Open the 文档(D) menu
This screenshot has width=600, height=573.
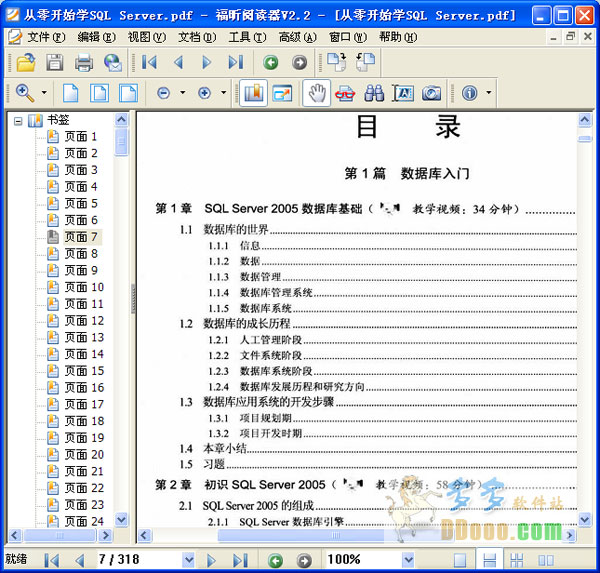tap(197, 37)
